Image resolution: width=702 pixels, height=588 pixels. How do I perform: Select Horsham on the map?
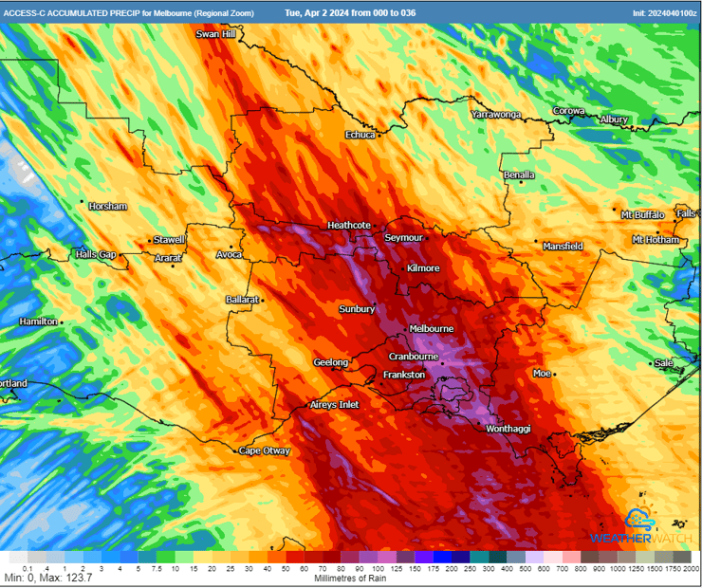tap(107, 206)
